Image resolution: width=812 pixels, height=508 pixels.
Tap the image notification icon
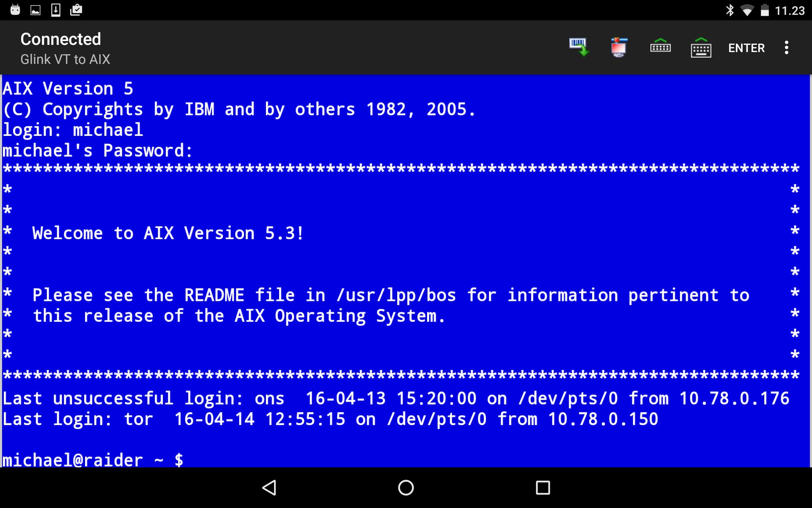[x=36, y=10]
